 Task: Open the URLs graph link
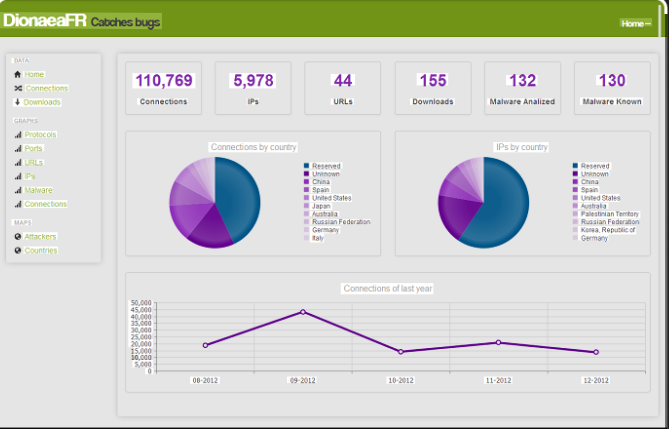point(34,162)
